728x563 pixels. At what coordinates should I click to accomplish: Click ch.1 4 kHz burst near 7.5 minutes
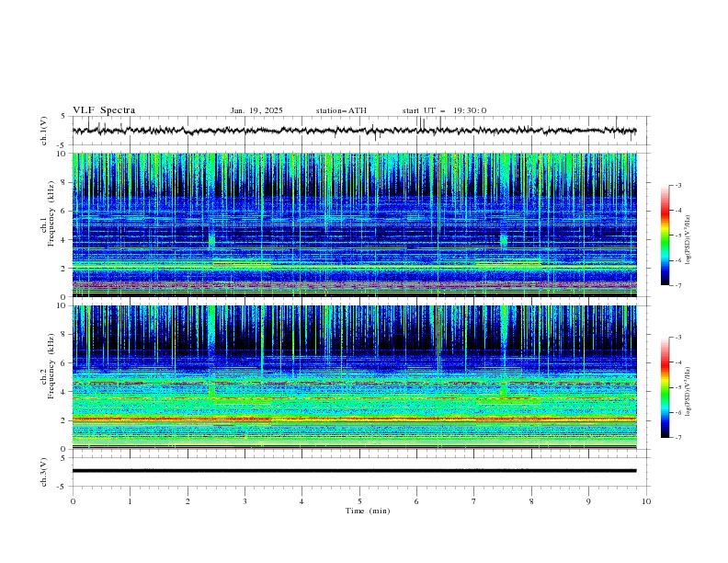point(504,240)
